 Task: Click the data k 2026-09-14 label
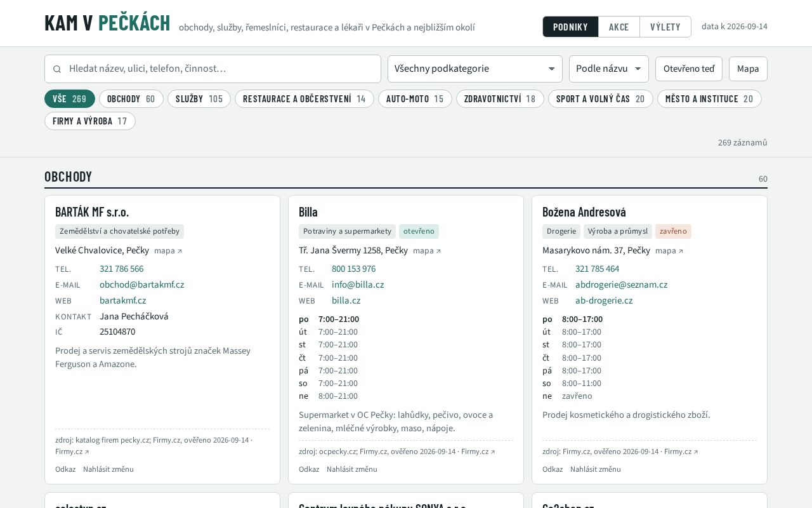(x=735, y=27)
